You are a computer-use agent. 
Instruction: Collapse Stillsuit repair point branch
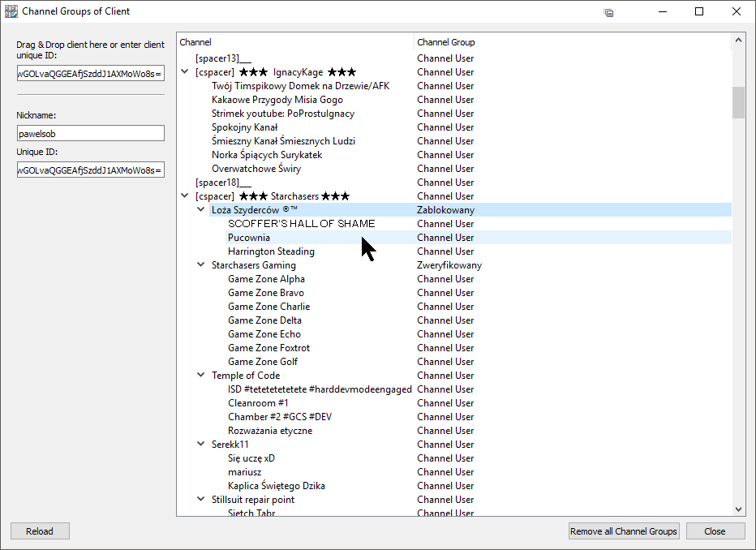click(x=200, y=500)
